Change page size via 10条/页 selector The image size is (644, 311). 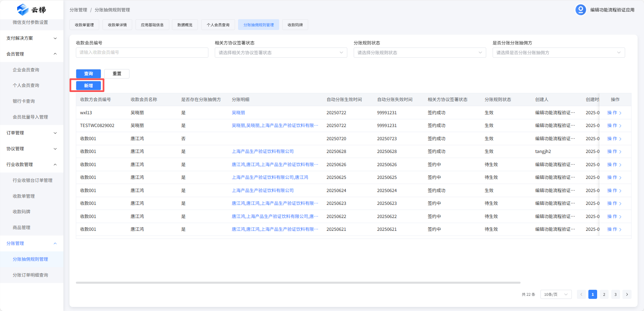(x=556, y=294)
